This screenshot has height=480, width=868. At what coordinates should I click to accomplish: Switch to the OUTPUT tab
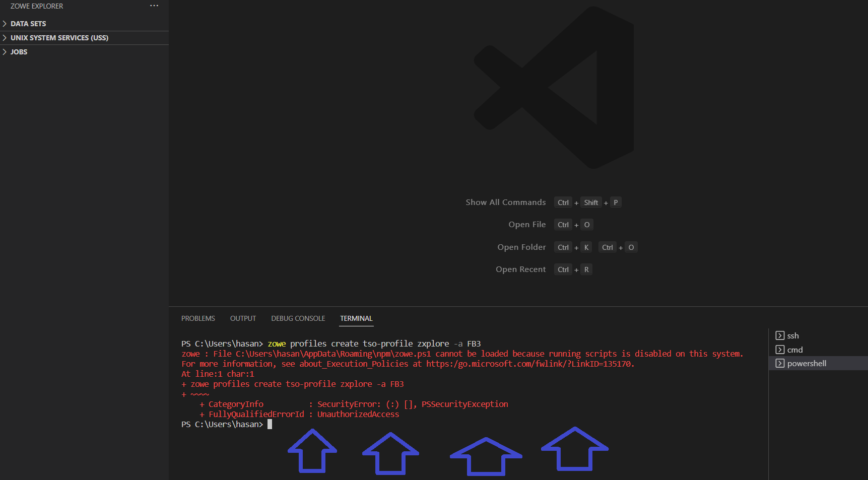pos(243,318)
